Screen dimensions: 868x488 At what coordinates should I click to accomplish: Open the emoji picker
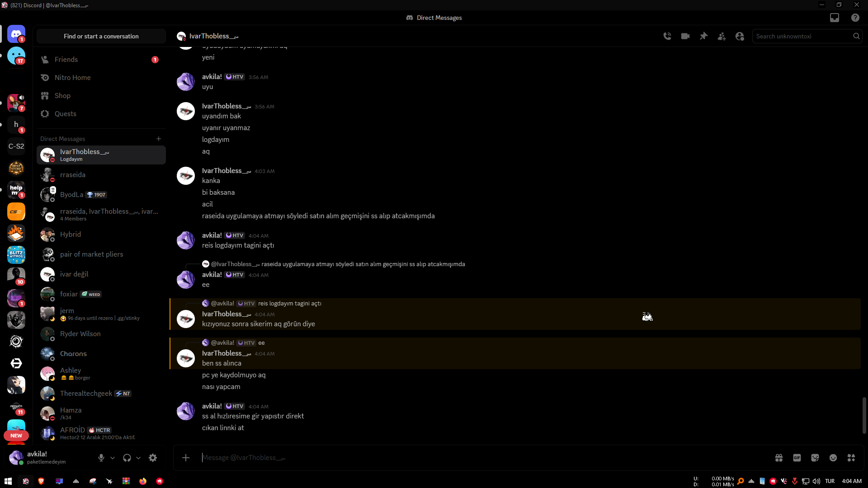pyautogui.click(x=833, y=458)
